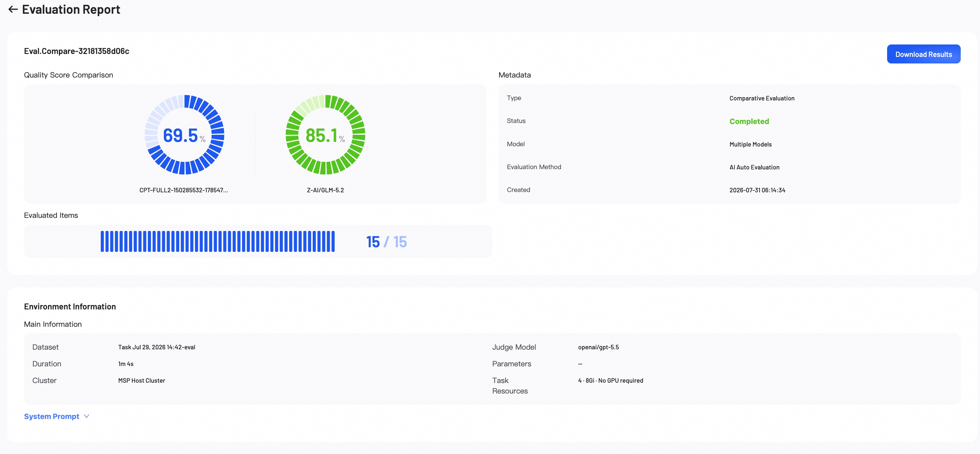
Task: Click the Judge Model label
Action: coord(514,347)
